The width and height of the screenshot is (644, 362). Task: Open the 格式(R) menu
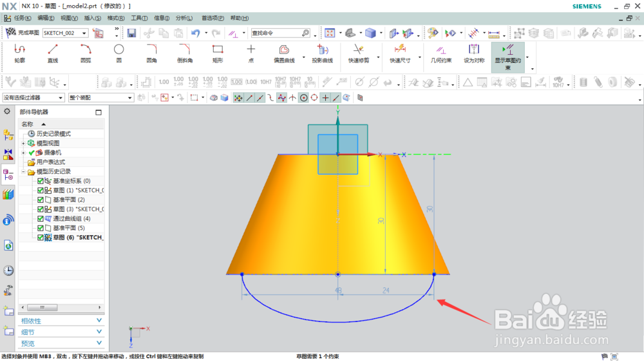116,18
